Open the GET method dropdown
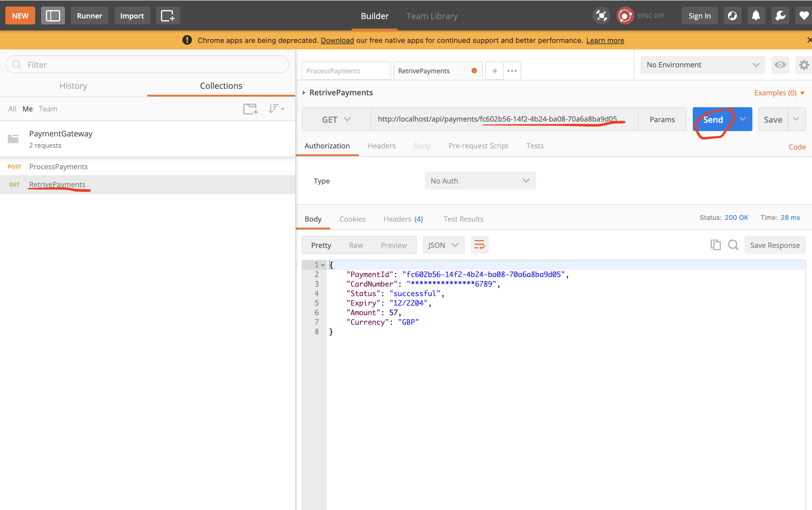The height and width of the screenshot is (510, 812). point(336,119)
